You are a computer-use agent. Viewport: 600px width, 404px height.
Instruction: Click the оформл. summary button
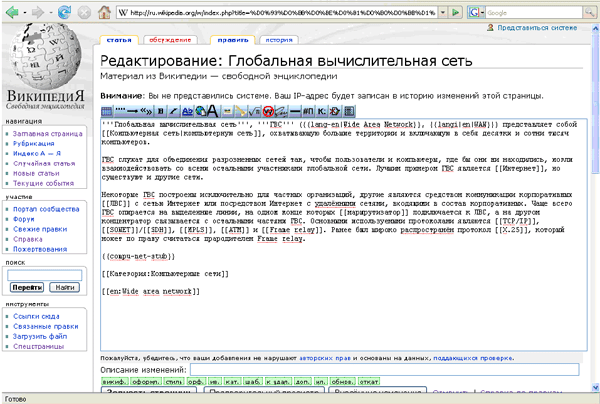146,381
